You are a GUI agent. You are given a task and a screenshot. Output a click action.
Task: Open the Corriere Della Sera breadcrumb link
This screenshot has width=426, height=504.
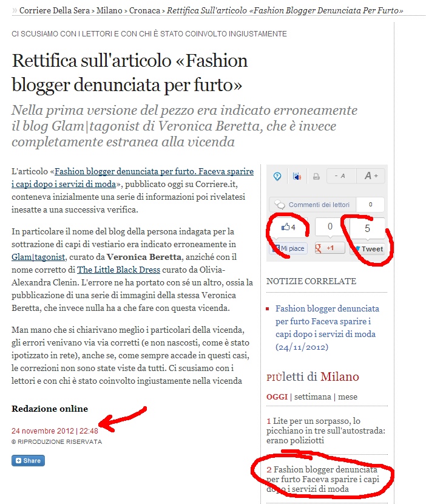pyautogui.click(x=55, y=10)
